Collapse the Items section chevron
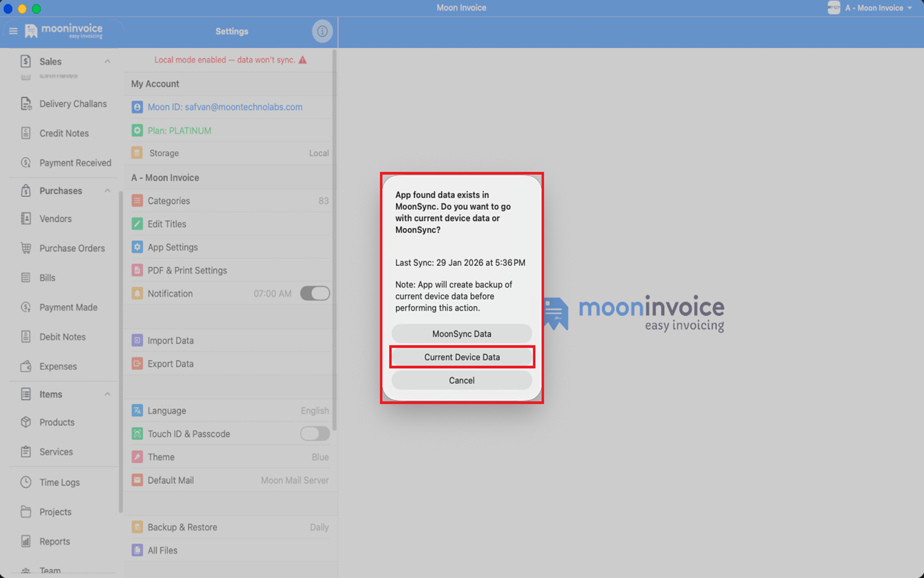The width and height of the screenshot is (924, 578). (x=107, y=394)
